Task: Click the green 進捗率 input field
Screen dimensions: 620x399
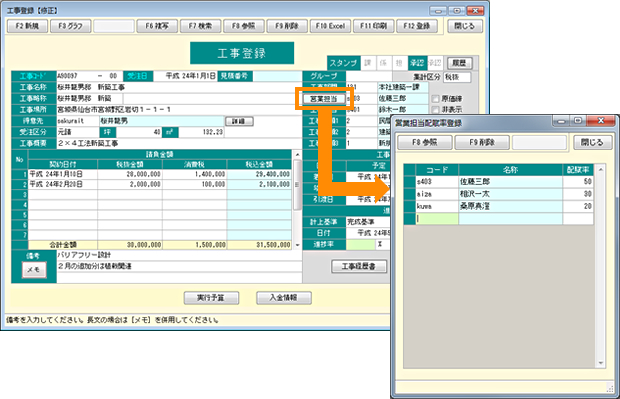Action: [x=360, y=244]
